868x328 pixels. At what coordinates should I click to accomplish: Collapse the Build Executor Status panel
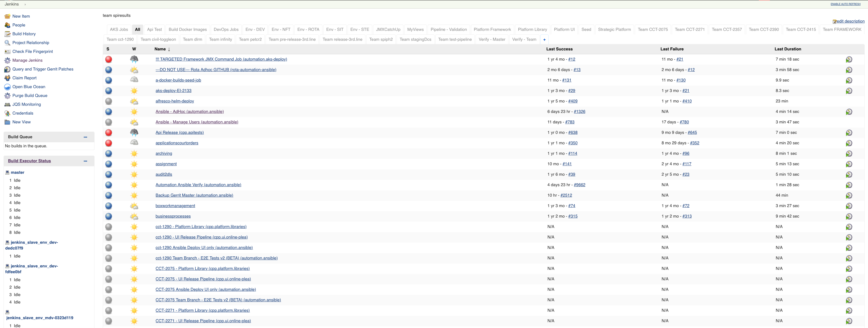point(85,161)
